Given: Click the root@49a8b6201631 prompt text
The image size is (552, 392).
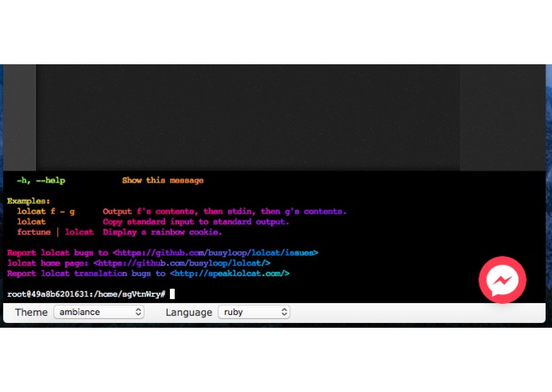Looking at the screenshot, I should tap(87, 294).
